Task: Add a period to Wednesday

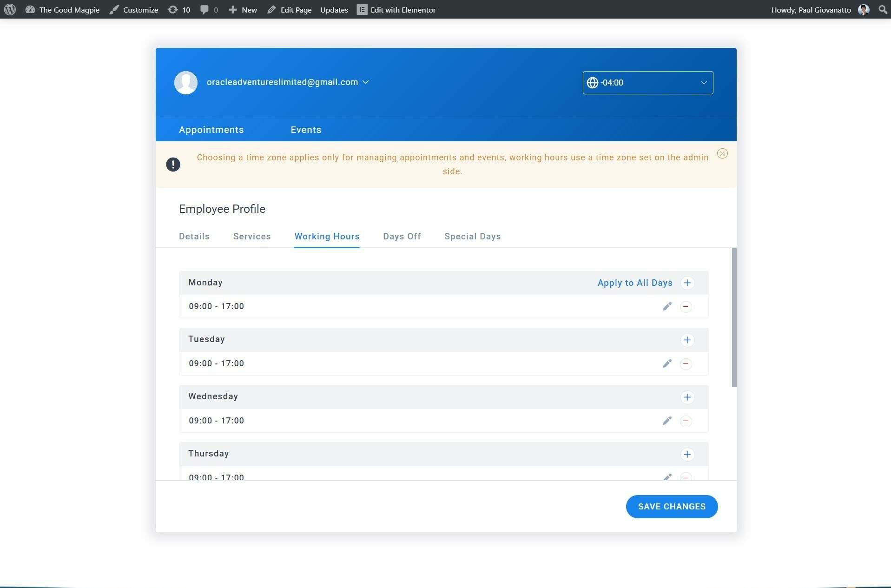Action: tap(687, 397)
